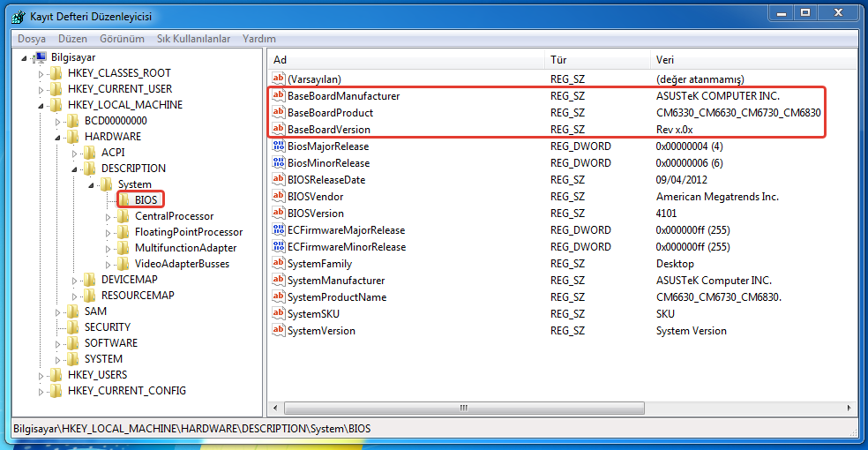Select the HKEY_CURRENT_CONFIG key

[x=126, y=391]
